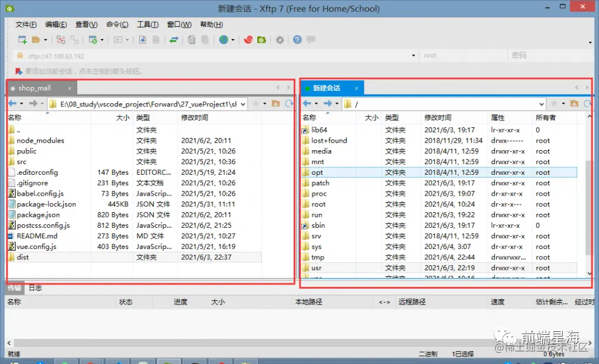The width and height of the screenshot is (599, 364).
Task: Expand the local path dropdown
Action: (243, 104)
